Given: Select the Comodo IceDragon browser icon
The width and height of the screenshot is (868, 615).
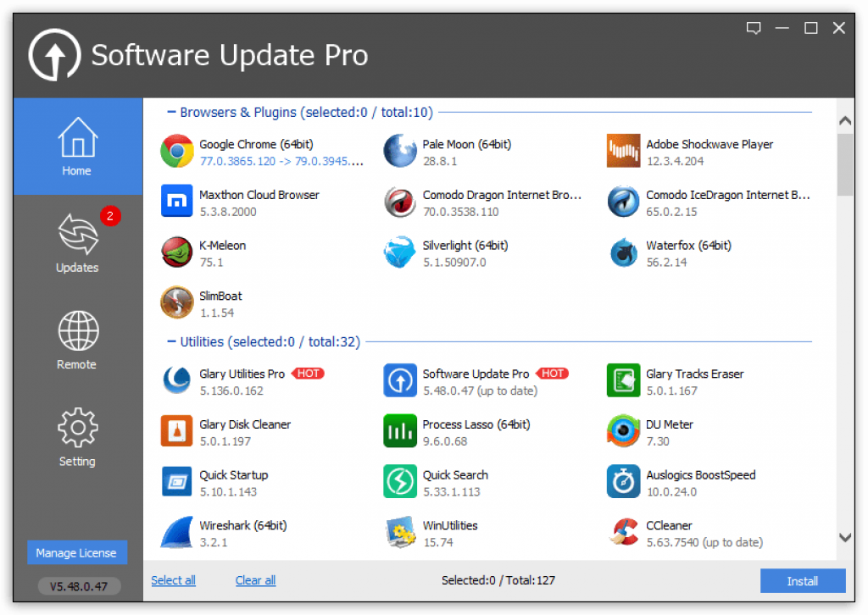Looking at the screenshot, I should coord(623,202).
